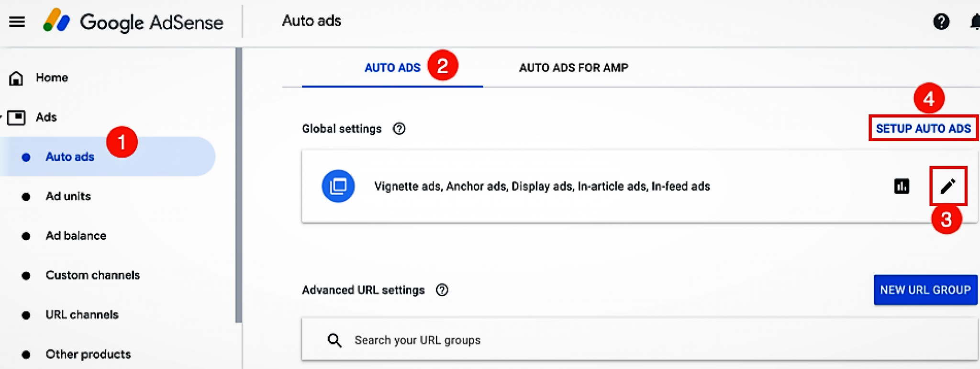Image resolution: width=980 pixels, height=369 pixels.
Task: Open the hamburger navigation menu
Action: coord(17,22)
